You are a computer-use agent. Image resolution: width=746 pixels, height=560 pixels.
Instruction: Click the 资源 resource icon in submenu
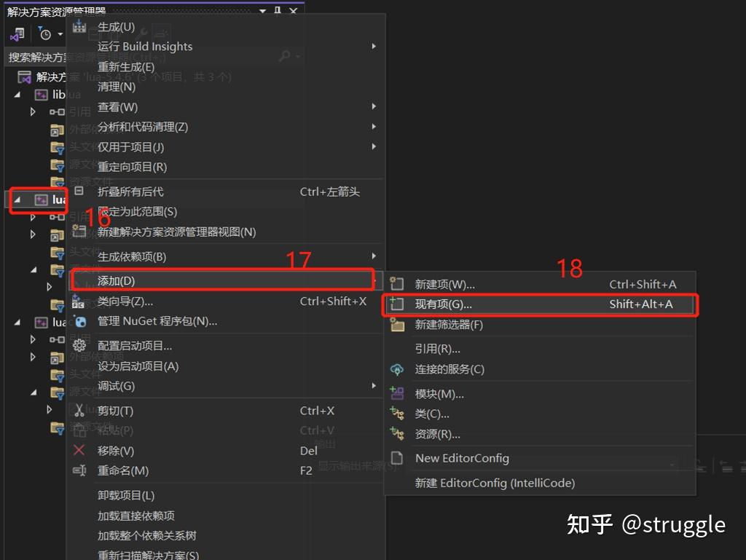[x=396, y=433]
